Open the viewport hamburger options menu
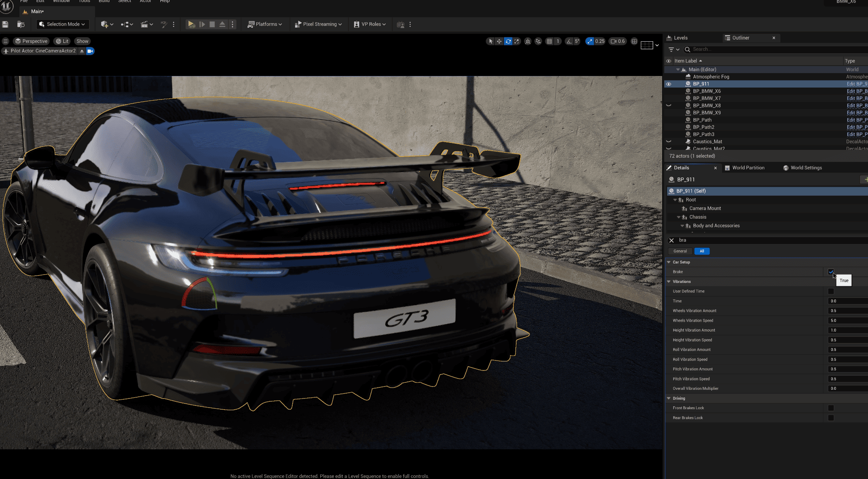Screen dimensions: 868x479 pyautogui.click(x=6, y=41)
